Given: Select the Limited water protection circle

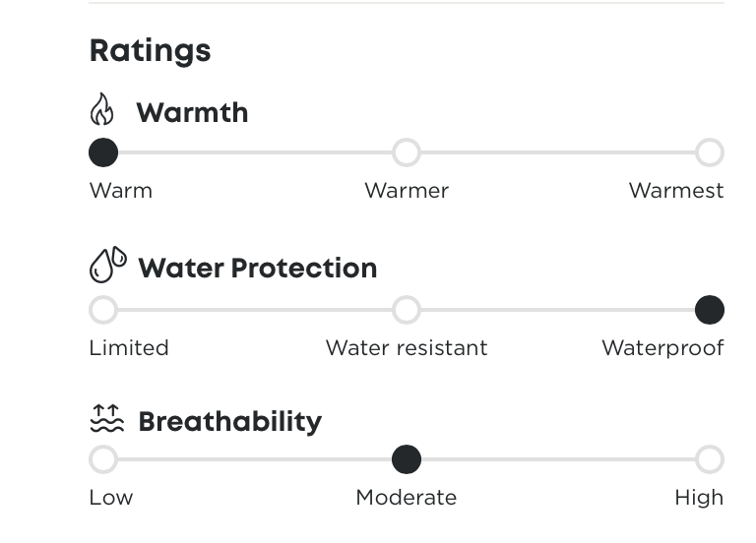Looking at the screenshot, I should (x=103, y=311).
